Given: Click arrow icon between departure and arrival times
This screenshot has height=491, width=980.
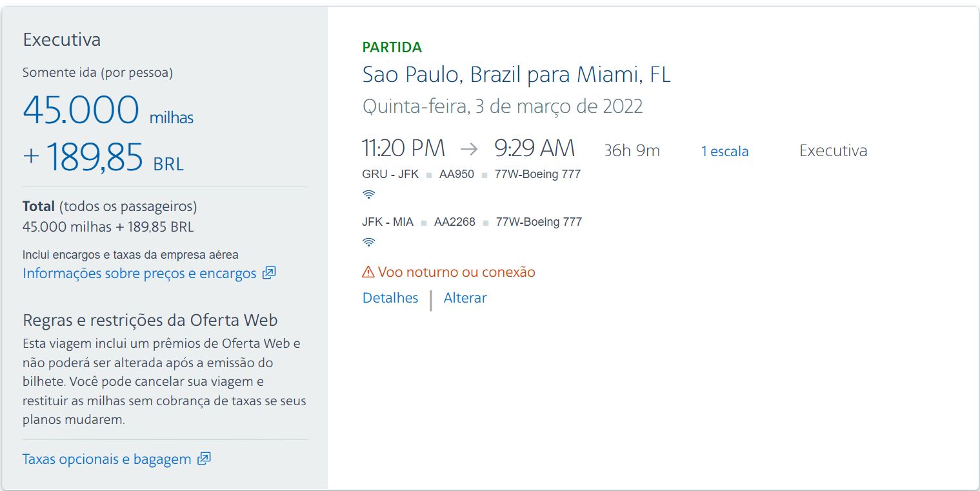Looking at the screenshot, I should pyautogui.click(x=469, y=149).
